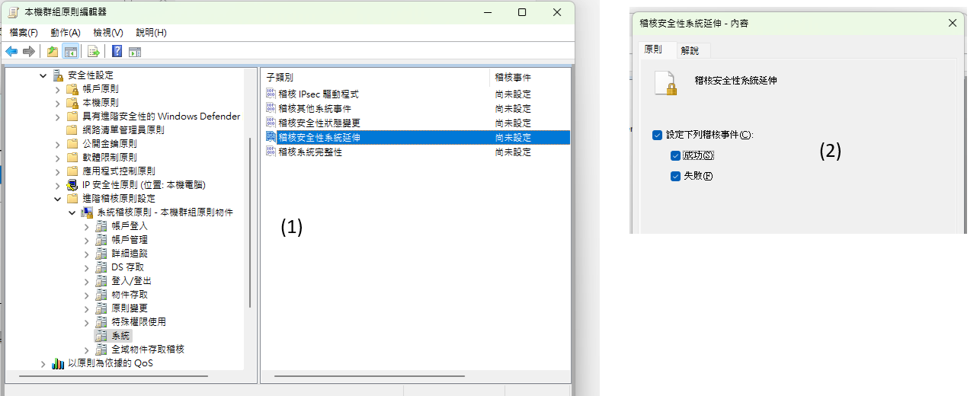This screenshot has width=980, height=396.
Task: Select the 稽核安全性狀態變更 row
Action: click(x=415, y=123)
